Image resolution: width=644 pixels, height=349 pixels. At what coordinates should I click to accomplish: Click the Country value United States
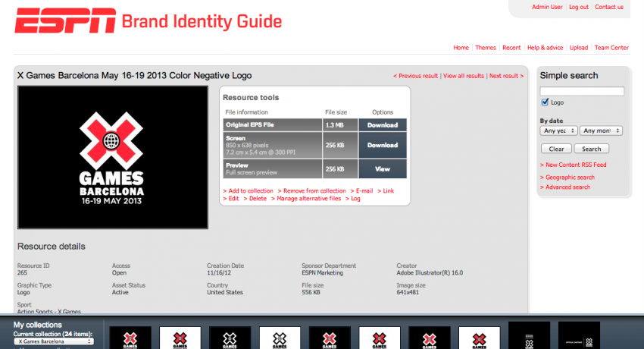point(225,292)
